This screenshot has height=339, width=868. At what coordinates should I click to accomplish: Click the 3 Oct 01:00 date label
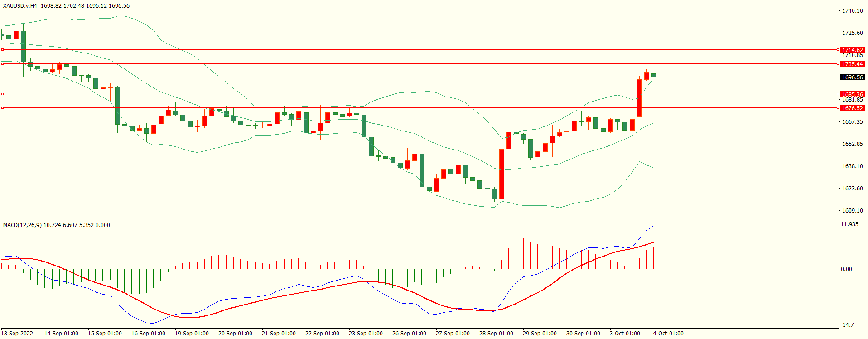(x=625, y=333)
